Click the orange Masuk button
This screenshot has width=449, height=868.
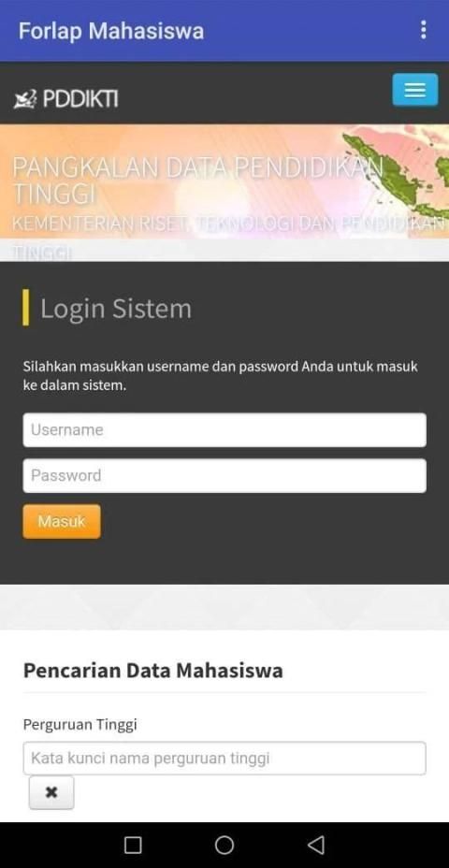point(62,522)
